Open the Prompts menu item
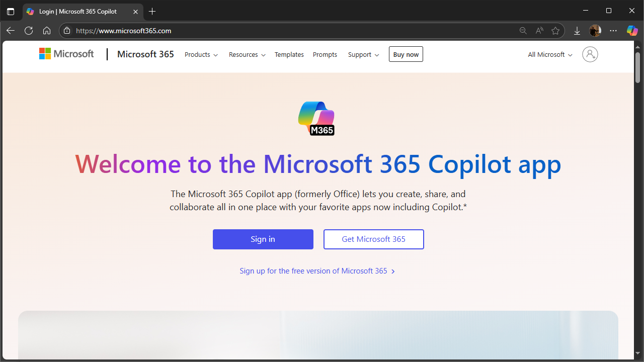The height and width of the screenshot is (362, 644). click(325, 54)
